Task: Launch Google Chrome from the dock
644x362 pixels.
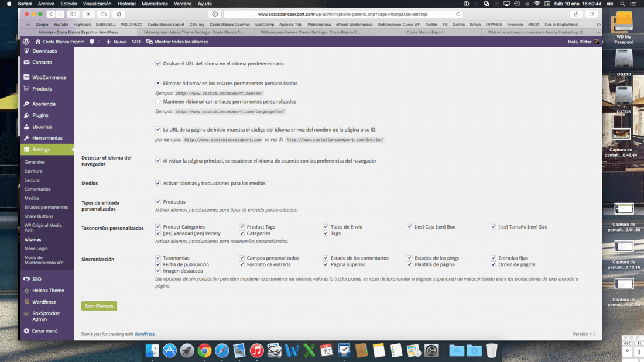Action: [x=204, y=350]
